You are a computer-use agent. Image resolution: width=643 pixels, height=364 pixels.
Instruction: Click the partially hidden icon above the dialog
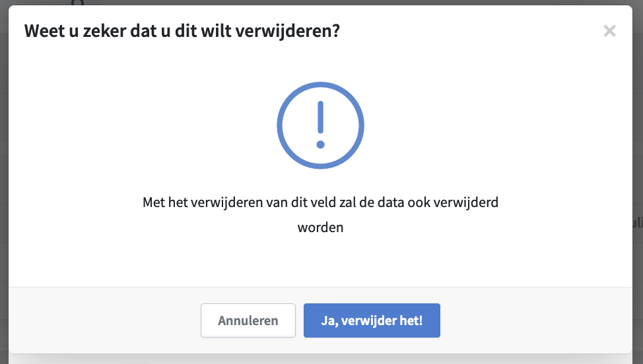(77, 3)
